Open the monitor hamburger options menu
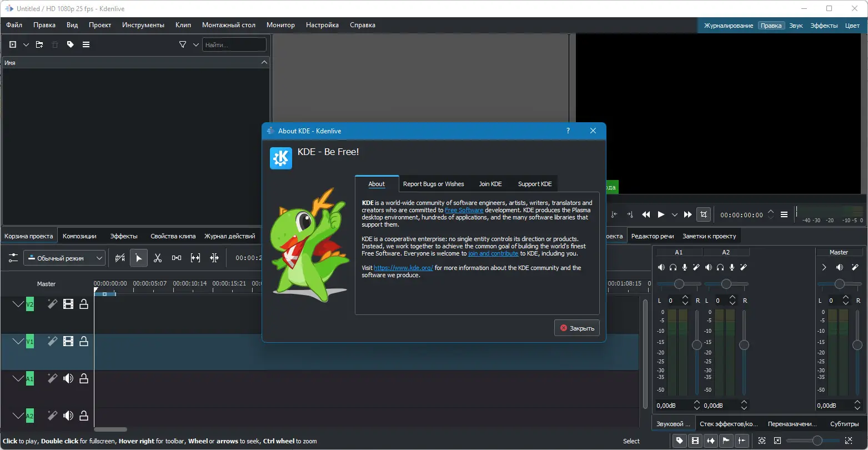 click(x=784, y=214)
